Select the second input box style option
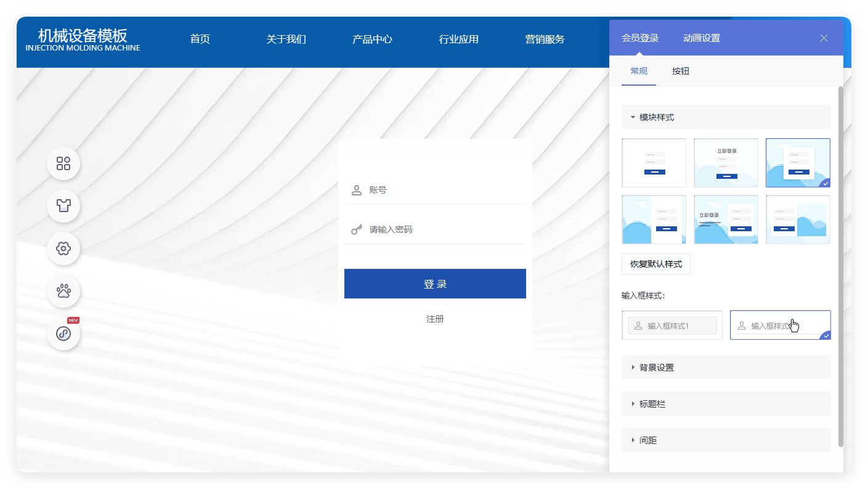The height and width of the screenshot is (489, 868). point(780,326)
